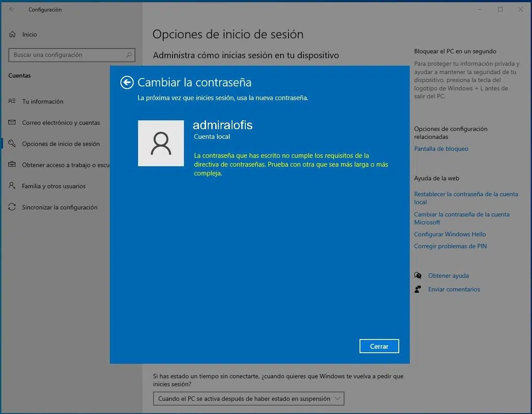
Task: Click the search magnifier in Buscar una configuración
Action: click(x=129, y=55)
